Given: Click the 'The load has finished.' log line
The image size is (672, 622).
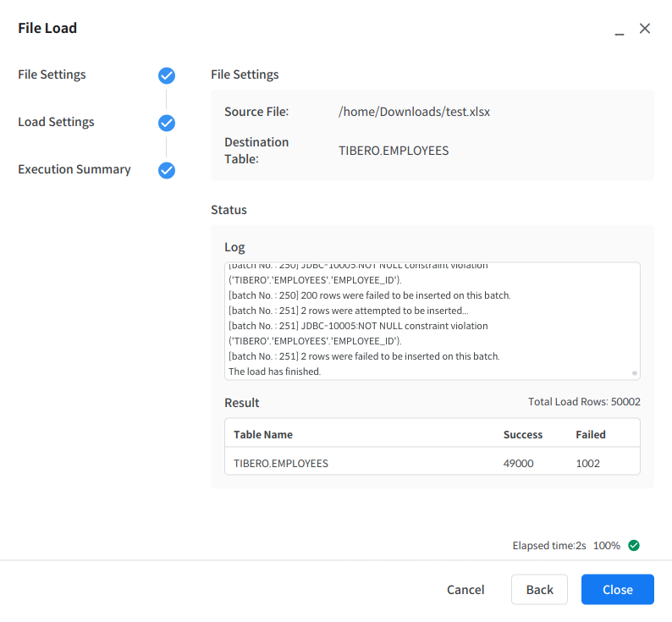Looking at the screenshot, I should (274, 372).
